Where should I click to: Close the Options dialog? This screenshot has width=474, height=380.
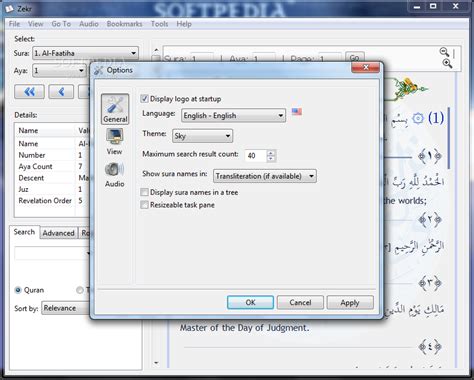(365, 68)
